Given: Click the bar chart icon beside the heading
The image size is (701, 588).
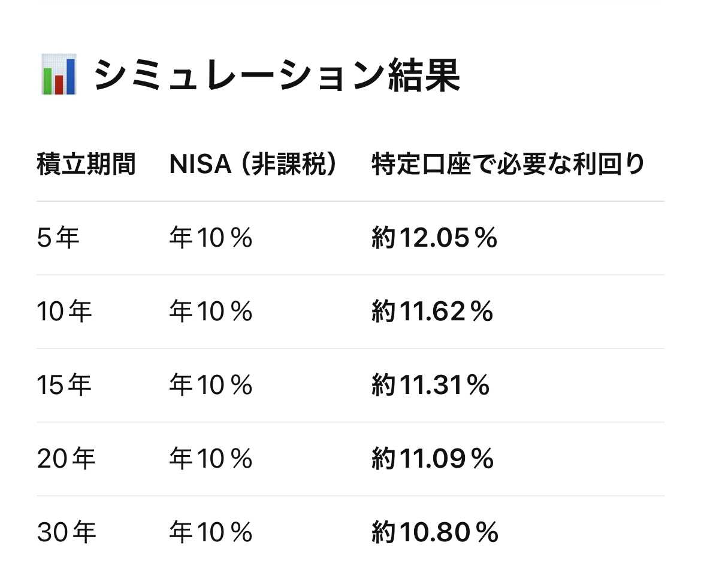Looking at the screenshot, I should point(58,76).
